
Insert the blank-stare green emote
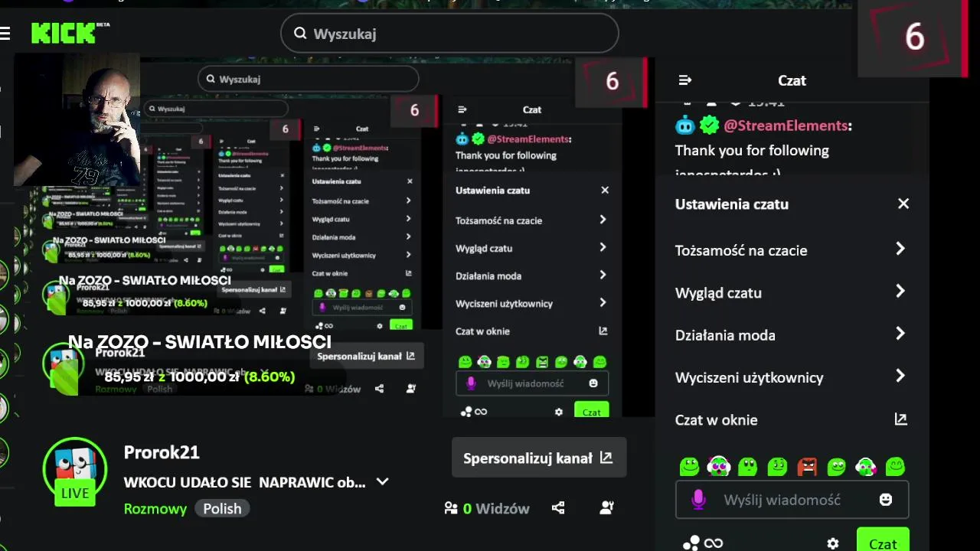748,466
